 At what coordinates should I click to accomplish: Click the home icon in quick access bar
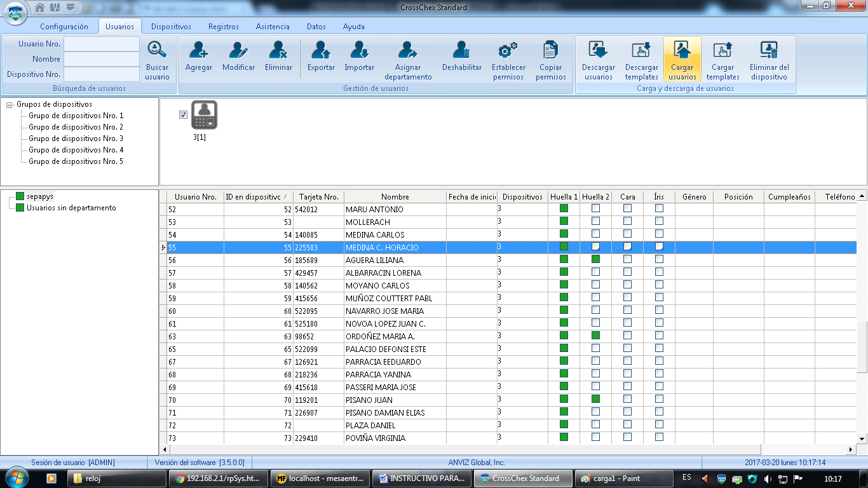coord(40,7)
